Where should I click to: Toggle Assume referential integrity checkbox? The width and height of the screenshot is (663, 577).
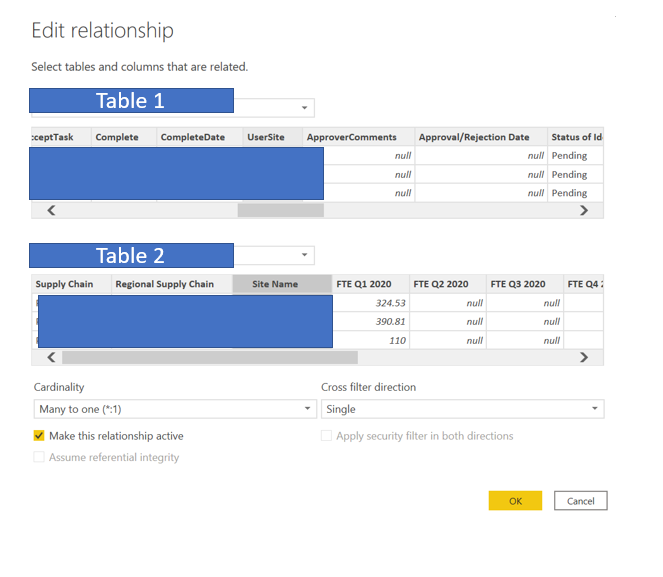pyautogui.click(x=39, y=457)
